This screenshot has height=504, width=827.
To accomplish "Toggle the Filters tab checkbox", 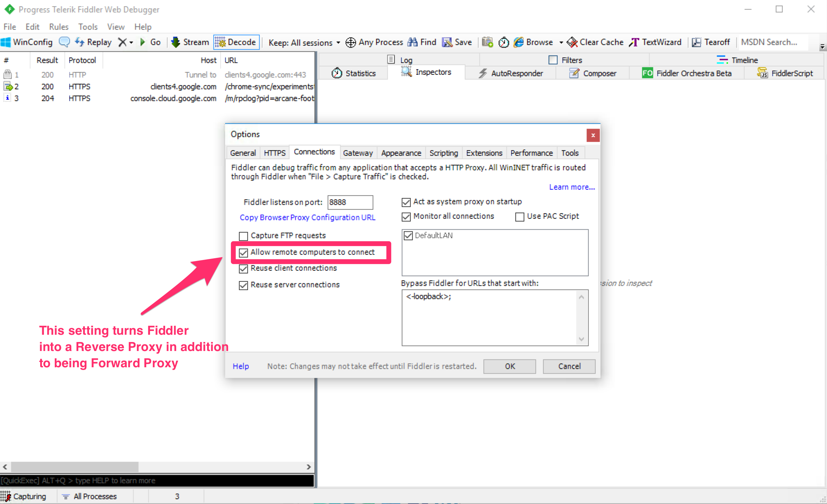I will point(553,60).
